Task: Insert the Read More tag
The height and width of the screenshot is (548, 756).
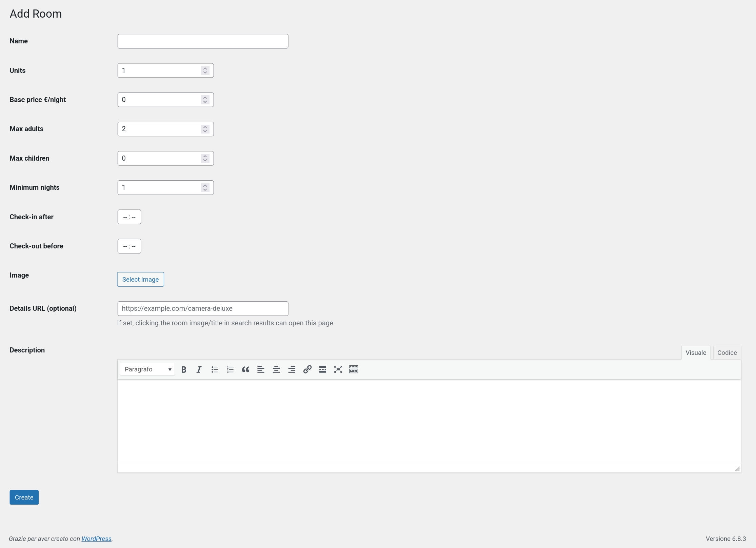Action: (323, 369)
